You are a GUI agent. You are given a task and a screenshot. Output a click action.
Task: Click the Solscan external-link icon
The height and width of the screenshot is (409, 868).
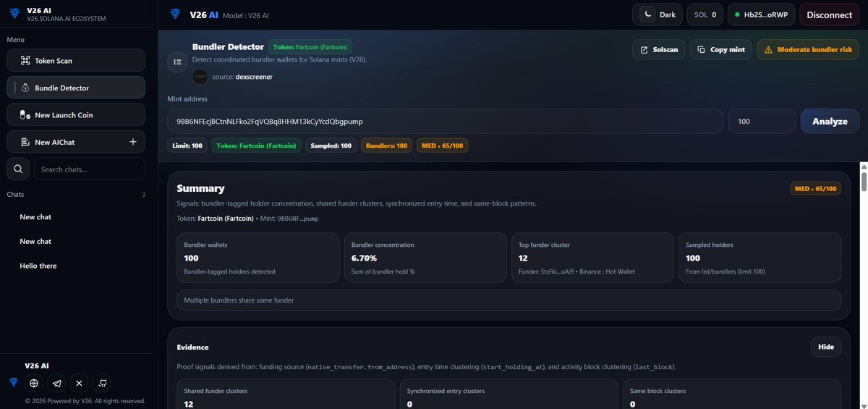click(x=644, y=50)
